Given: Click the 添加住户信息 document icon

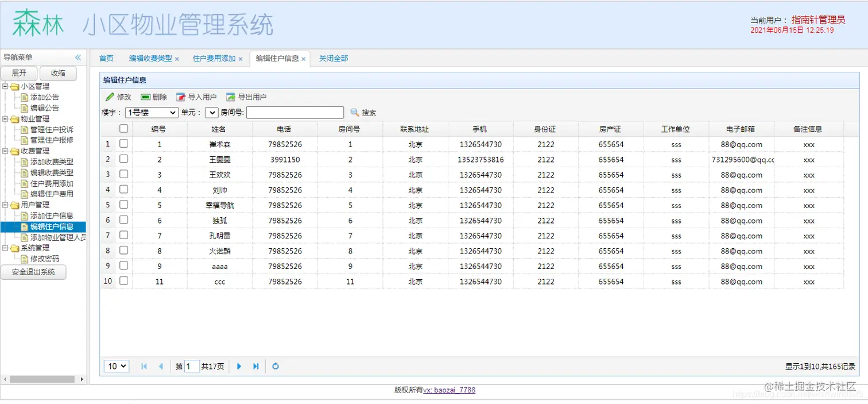Looking at the screenshot, I should coord(25,216).
